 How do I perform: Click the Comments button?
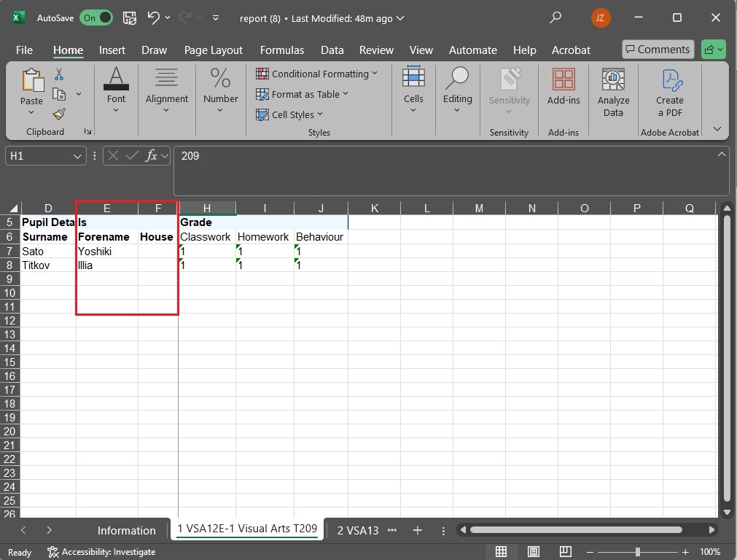pos(658,50)
